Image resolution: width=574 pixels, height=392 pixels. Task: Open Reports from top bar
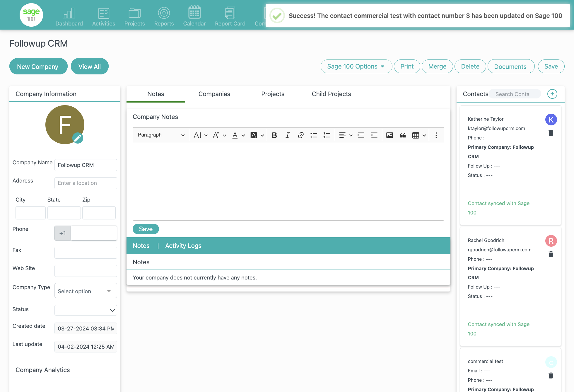(164, 16)
